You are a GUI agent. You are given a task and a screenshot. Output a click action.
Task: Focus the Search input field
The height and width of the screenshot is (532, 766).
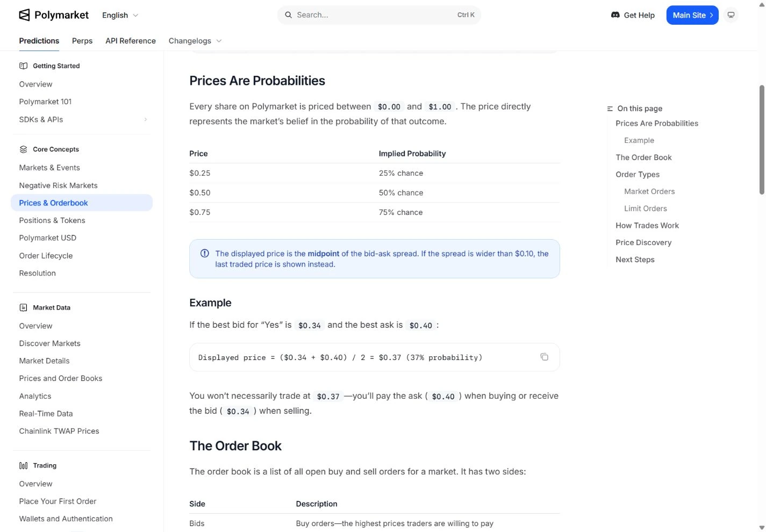pos(379,15)
